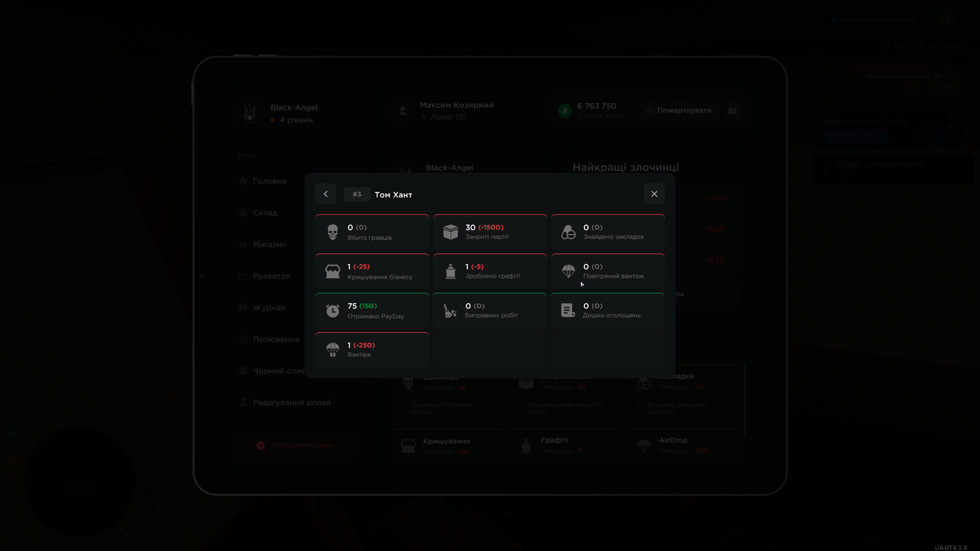Select the Закриті партії stat card

[490, 232]
